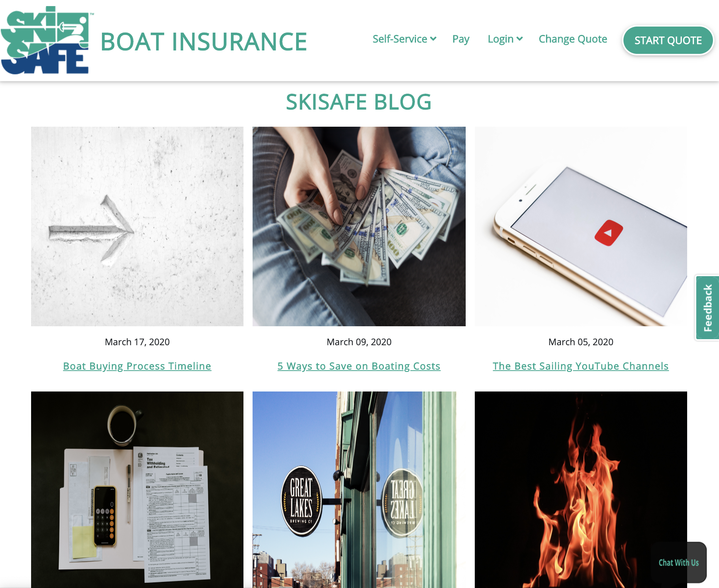The height and width of the screenshot is (588, 719).
Task: Click the Login menu label
Action: 501,39
